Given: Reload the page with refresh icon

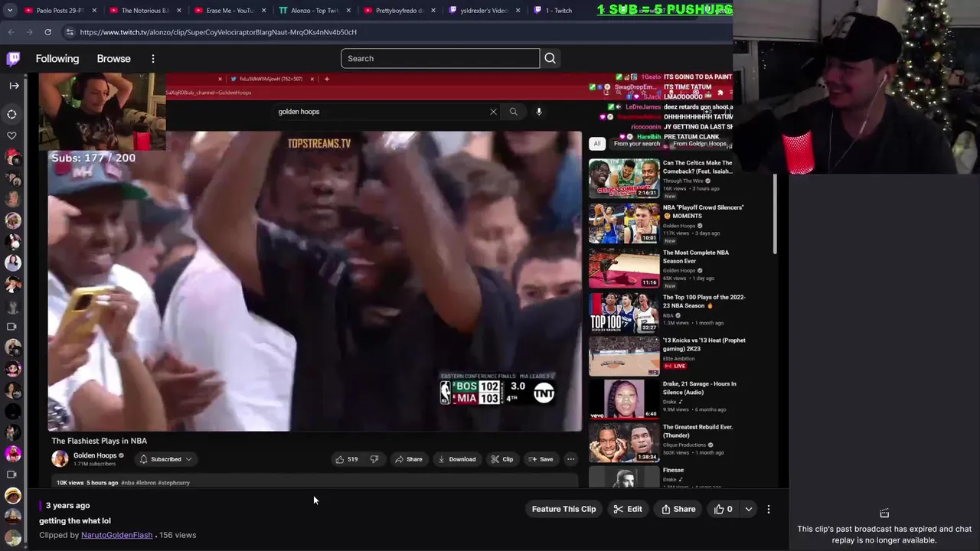Looking at the screenshot, I should tap(47, 32).
